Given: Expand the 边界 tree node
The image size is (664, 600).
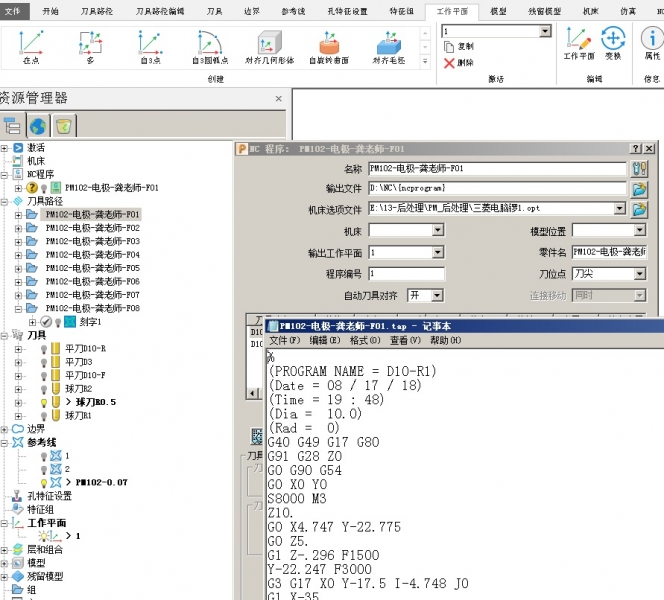Looking at the screenshot, I should [x=4, y=429].
